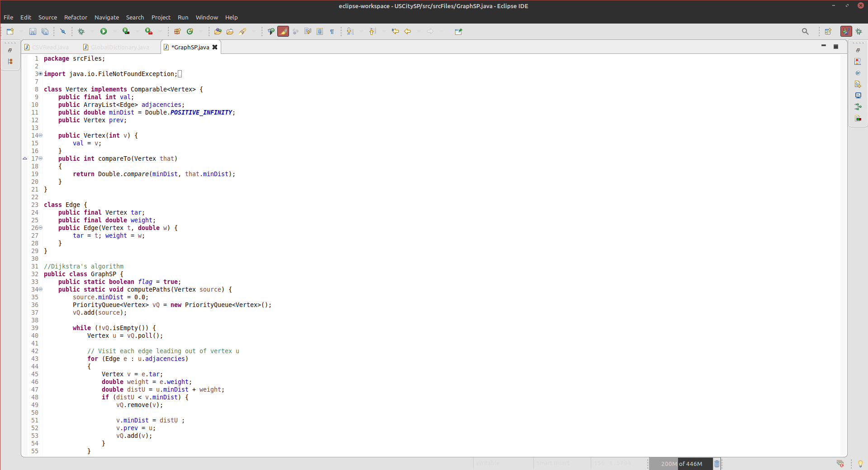Collapse compareTo method at line 17
The width and height of the screenshot is (868, 470).
pyautogui.click(x=40, y=158)
